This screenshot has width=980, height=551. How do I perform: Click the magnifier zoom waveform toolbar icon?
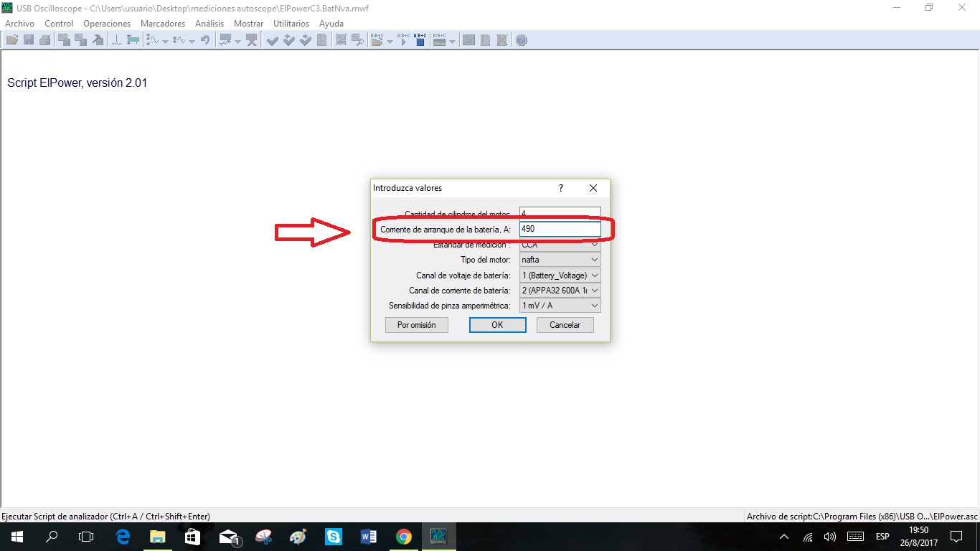tap(358, 40)
